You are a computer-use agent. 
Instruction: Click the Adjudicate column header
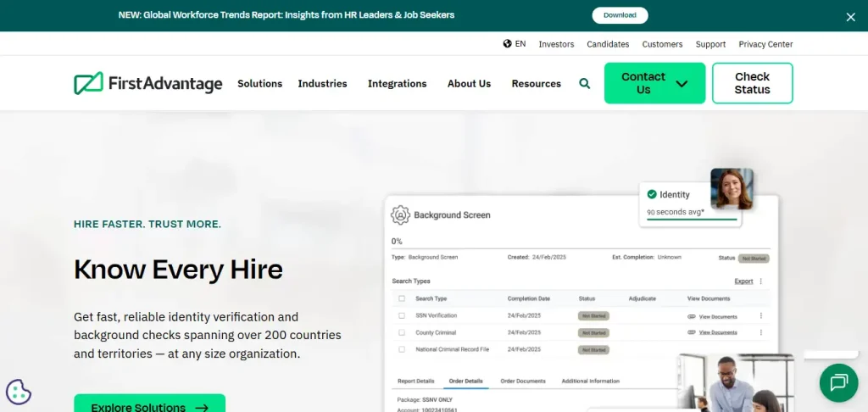(643, 298)
